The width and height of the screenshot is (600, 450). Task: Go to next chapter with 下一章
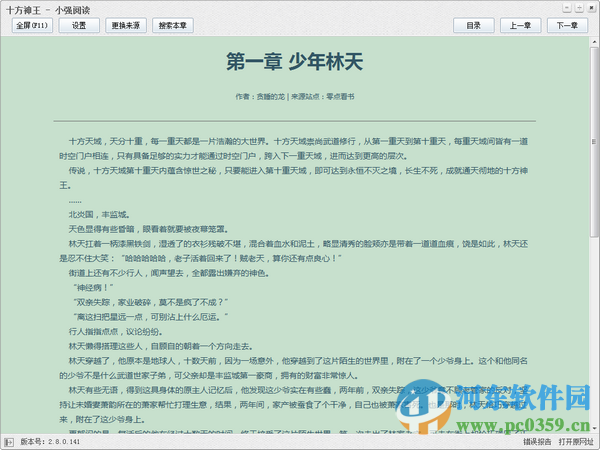coord(567,25)
